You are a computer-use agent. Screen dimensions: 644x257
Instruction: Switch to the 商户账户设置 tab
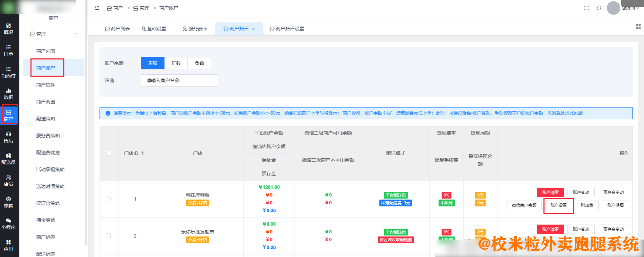[287, 29]
